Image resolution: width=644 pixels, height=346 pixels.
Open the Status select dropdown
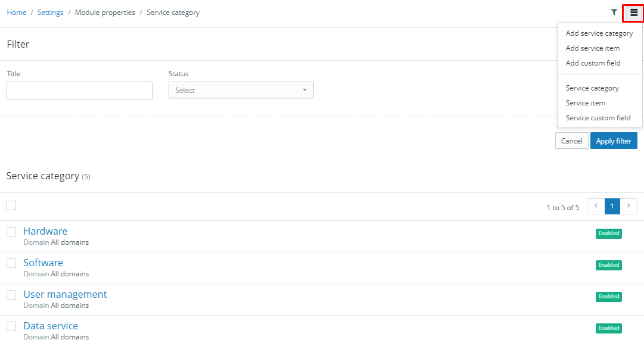[x=241, y=90]
